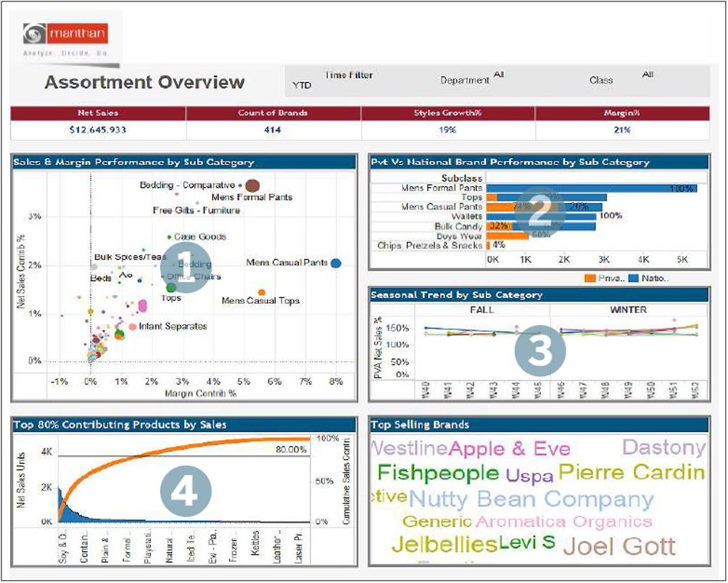Select the Mens Casual Tops orange bubble
The image size is (728, 583).
tap(262, 292)
